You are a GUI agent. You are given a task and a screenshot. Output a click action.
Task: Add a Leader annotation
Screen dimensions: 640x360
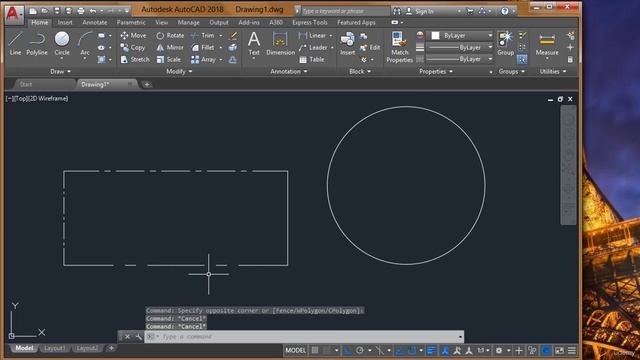click(x=313, y=47)
